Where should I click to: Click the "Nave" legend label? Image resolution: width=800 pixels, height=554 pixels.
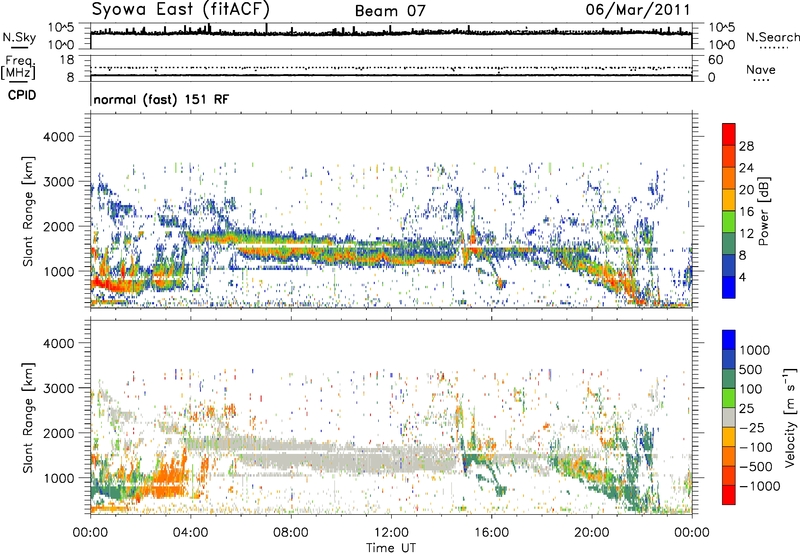coord(760,69)
